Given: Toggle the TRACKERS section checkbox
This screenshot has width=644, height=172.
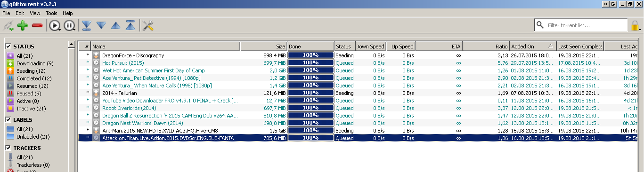Looking at the screenshot, I should (x=8, y=148).
